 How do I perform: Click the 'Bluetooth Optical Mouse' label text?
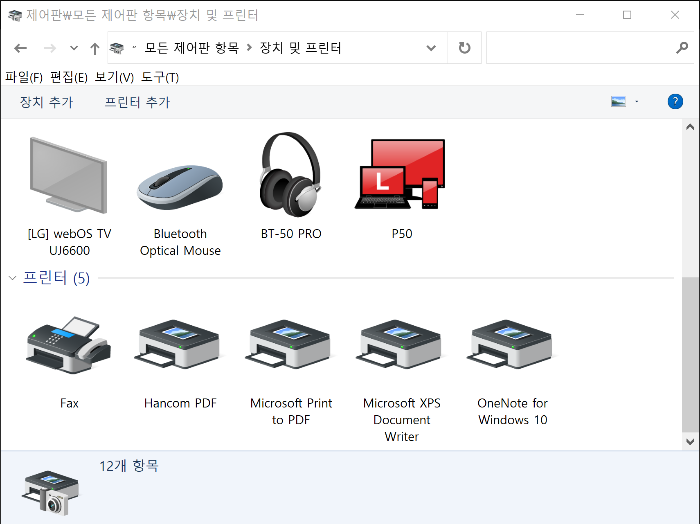[x=180, y=242]
